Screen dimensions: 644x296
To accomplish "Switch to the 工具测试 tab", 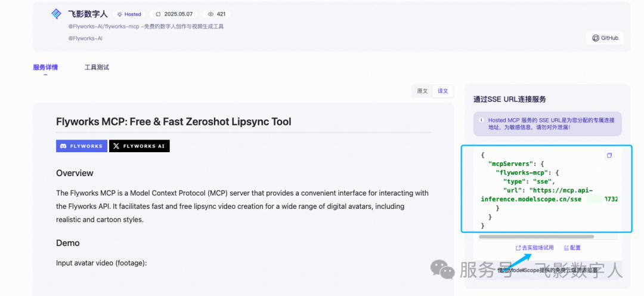I will (97, 67).
